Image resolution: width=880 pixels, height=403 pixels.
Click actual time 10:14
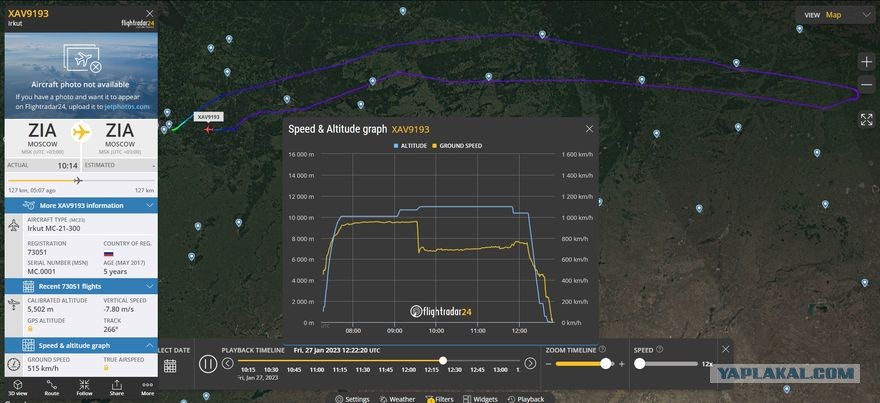pos(67,166)
